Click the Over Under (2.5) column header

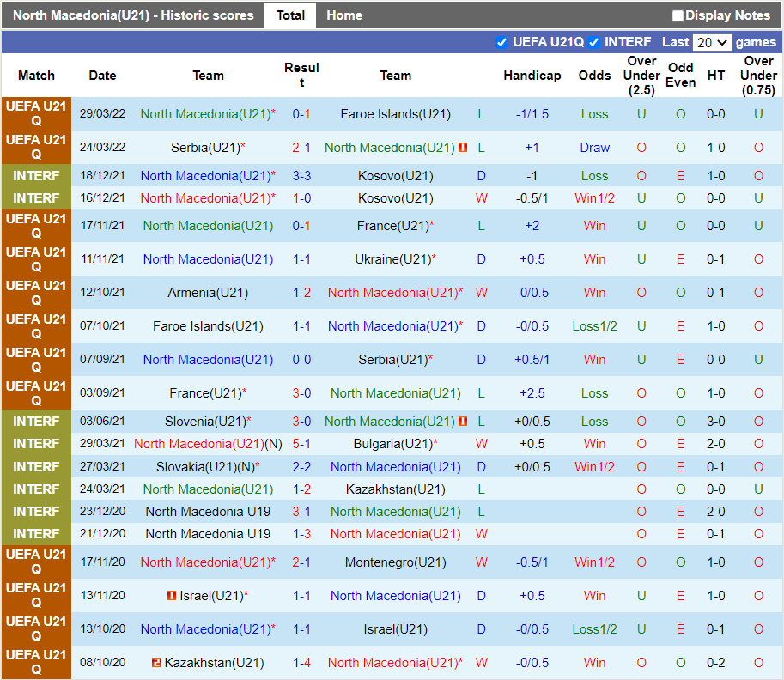pos(641,76)
